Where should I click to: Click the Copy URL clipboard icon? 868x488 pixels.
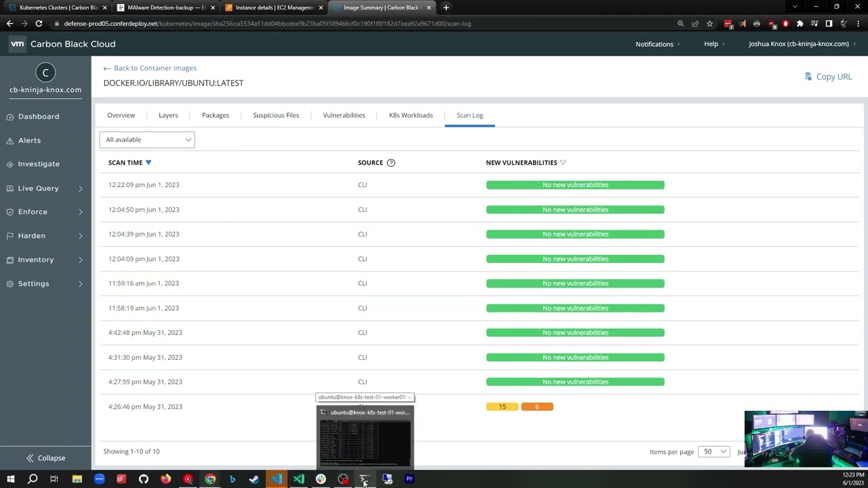(808, 77)
